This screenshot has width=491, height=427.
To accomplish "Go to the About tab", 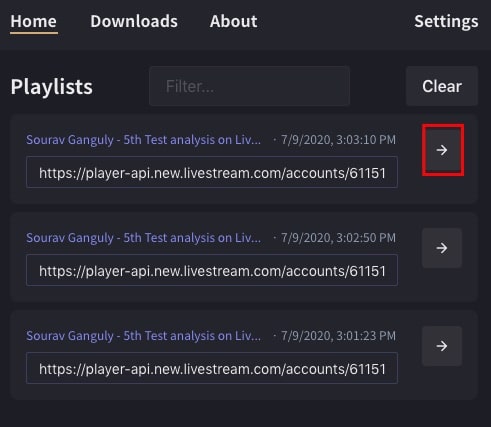I will pos(233,22).
